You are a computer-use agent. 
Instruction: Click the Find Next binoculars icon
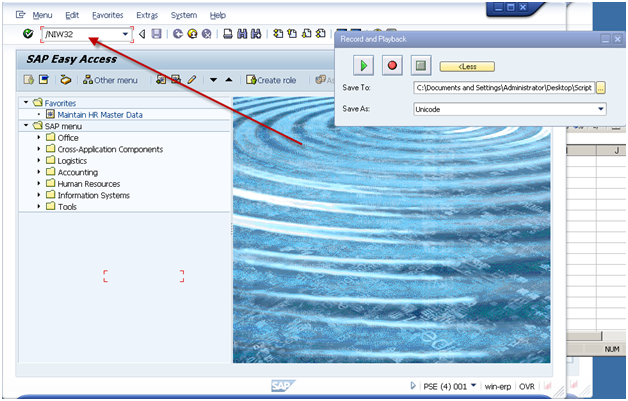tap(256, 34)
